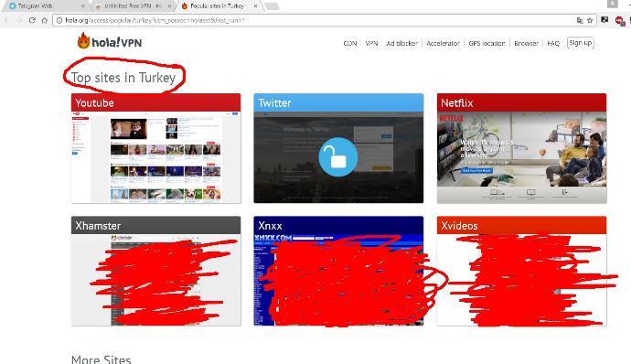Image resolution: width=631 pixels, height=364 pixels.
Task: Open the VPN navigation link
Action: [x=371, y=43]
